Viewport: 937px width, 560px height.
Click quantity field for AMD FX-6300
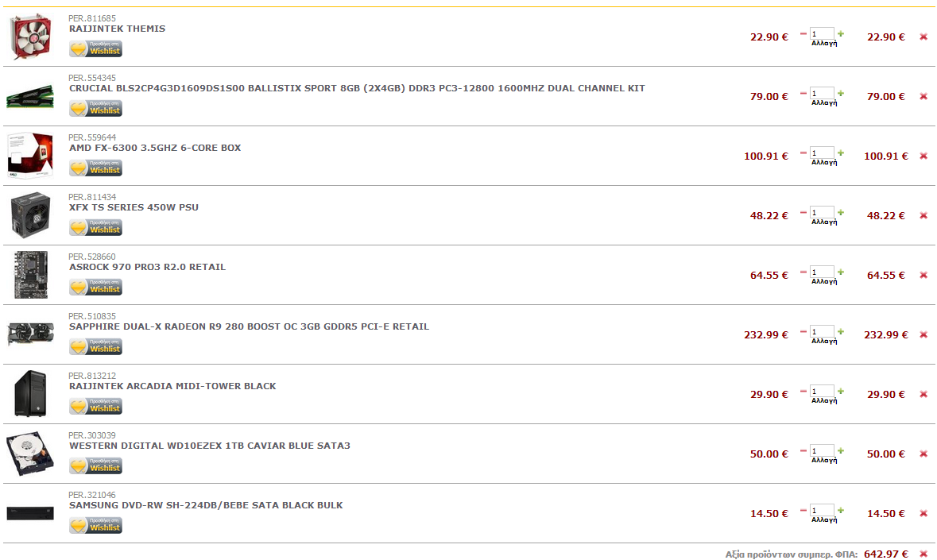pyautogui.click(x=822, y=153)
